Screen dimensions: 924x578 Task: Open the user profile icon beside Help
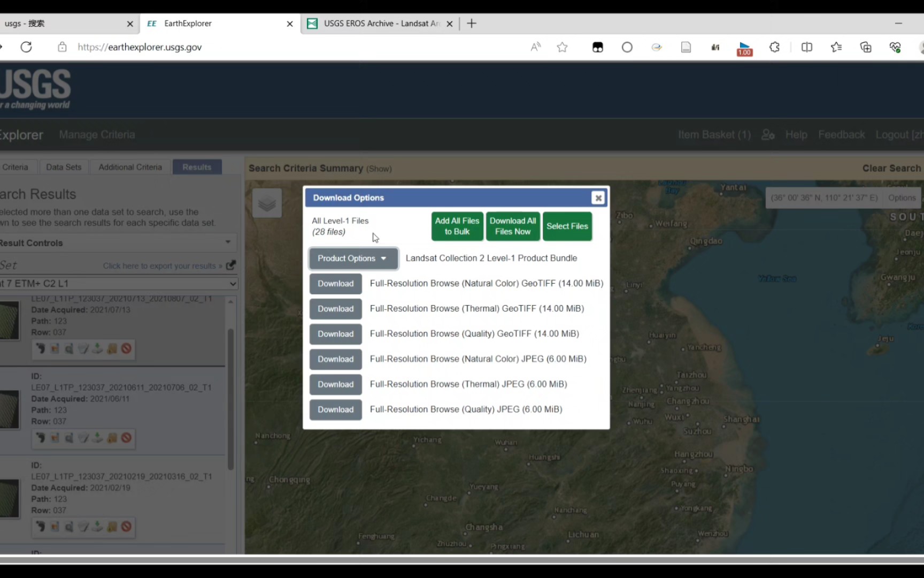pyautogui.click(x=768, y=135)
